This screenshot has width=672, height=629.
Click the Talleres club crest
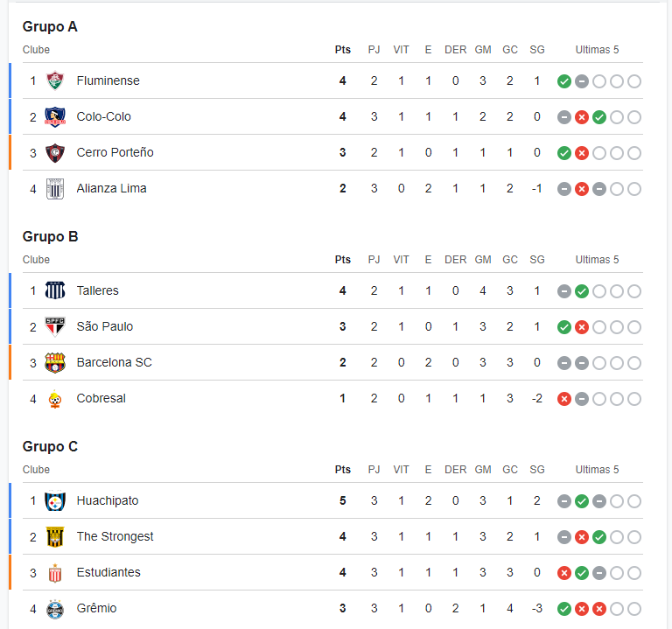[55, 291]
